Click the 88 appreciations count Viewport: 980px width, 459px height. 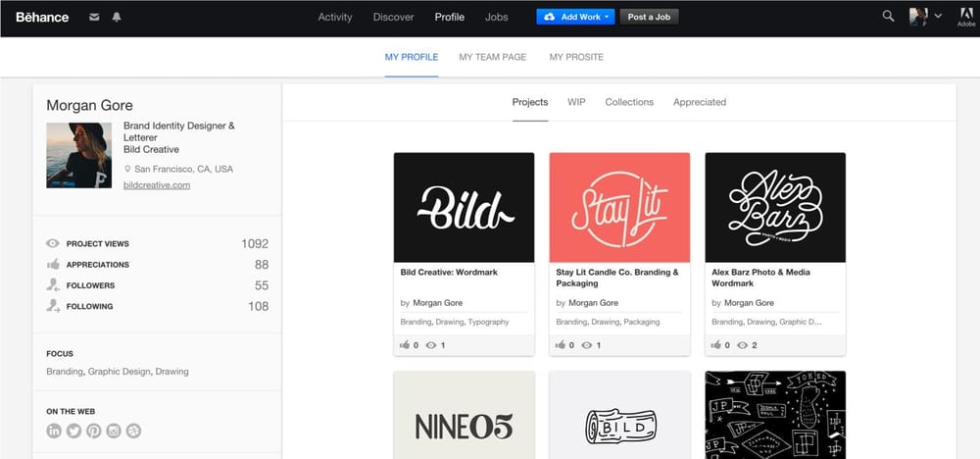click(x=262, y=265)
